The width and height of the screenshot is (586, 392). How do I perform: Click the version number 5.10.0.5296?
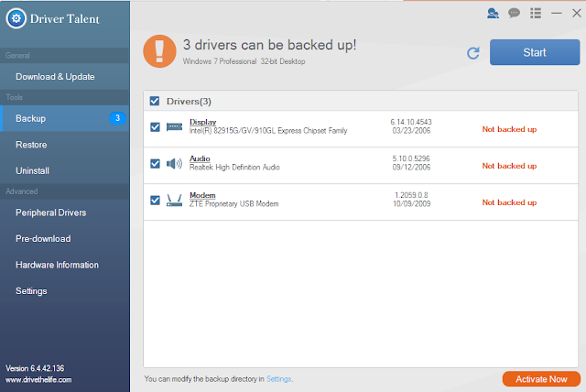pos(411,158)
